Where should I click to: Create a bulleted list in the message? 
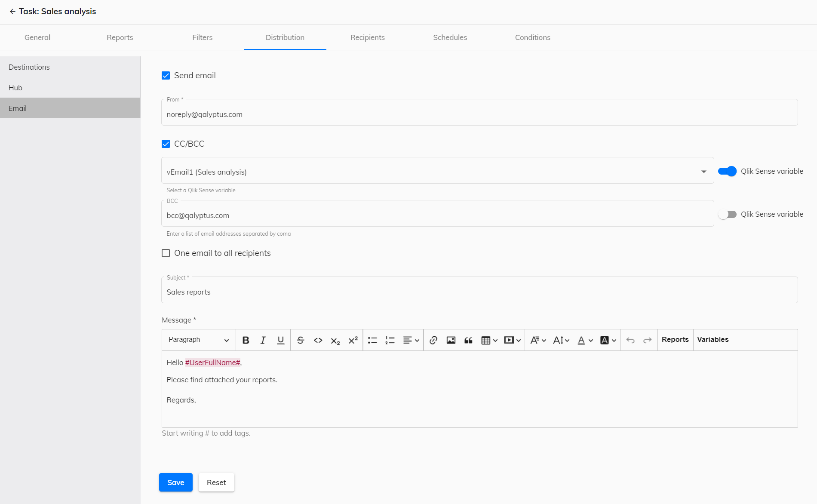(x=372, y=340)
